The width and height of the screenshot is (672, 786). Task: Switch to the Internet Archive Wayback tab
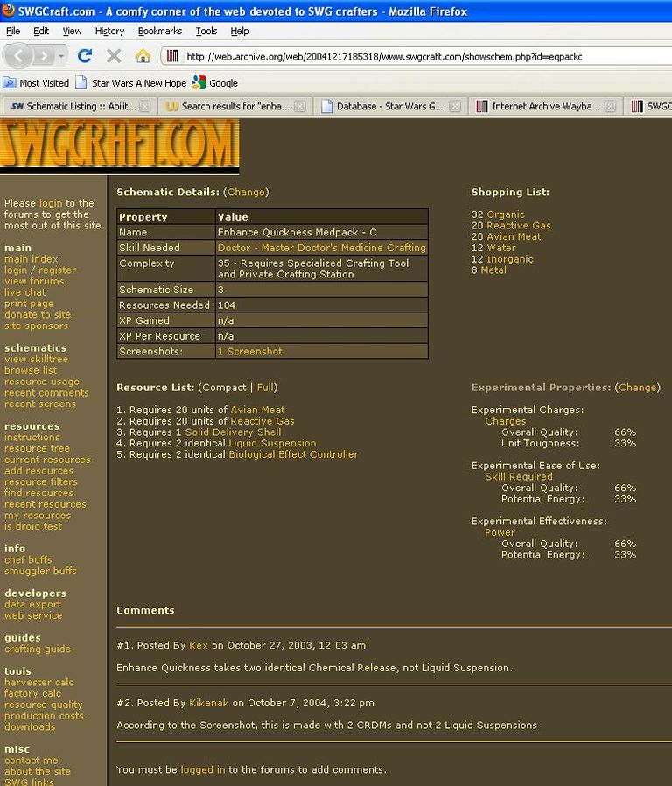tap(544, 107)
